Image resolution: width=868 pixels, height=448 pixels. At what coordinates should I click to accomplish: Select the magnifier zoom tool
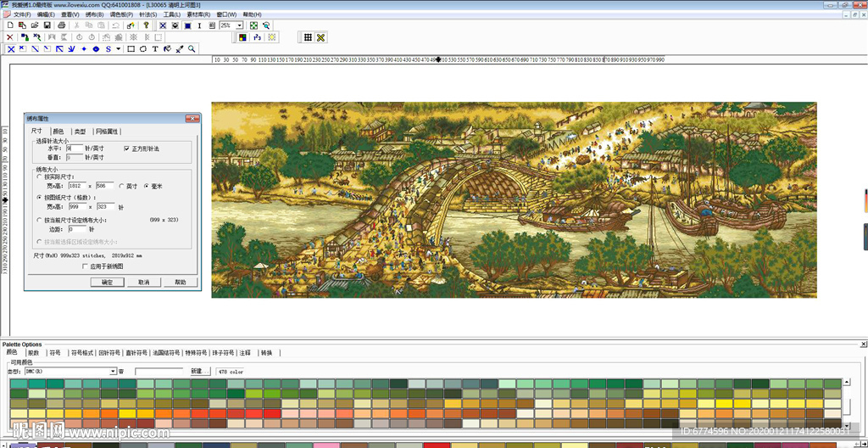click(x=192, y=49)
